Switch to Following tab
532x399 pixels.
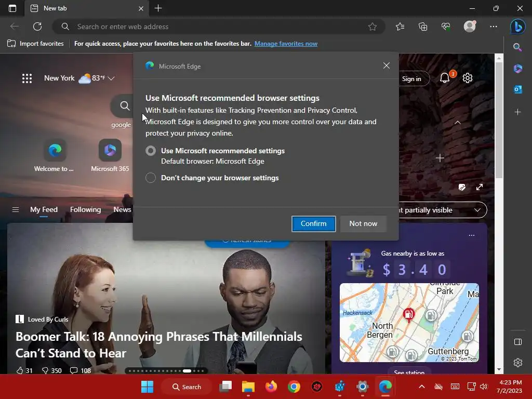[x=86, y=210]
